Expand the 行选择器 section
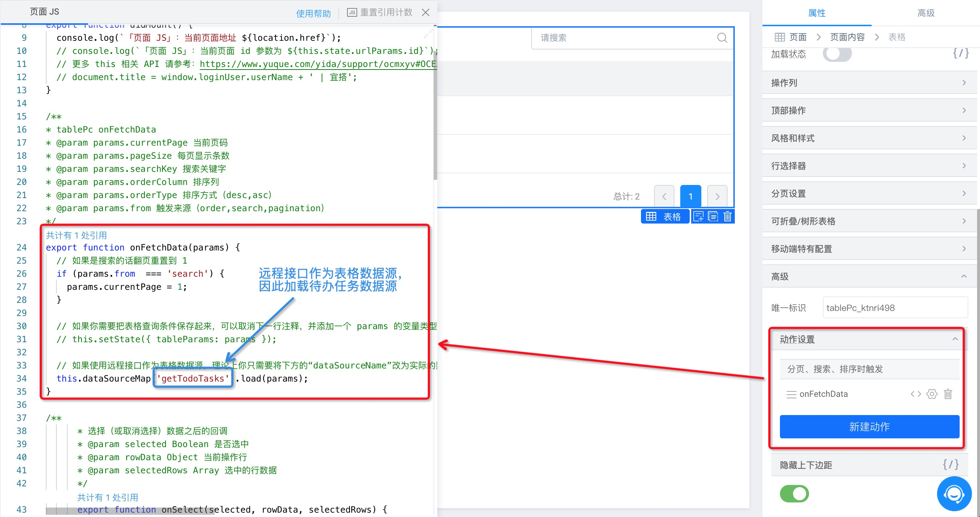980x517 pixels. (x=870, y=166)
